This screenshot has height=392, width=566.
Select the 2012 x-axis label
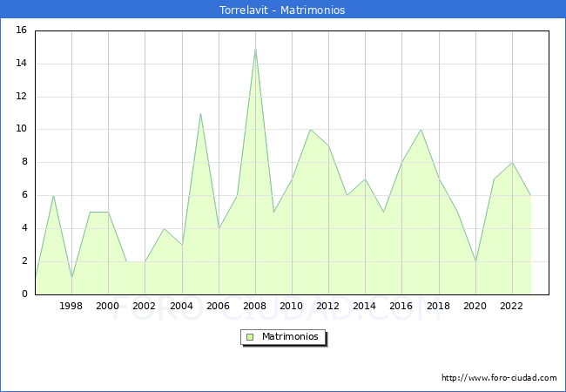pyautogui.click(x=327, y=306)
